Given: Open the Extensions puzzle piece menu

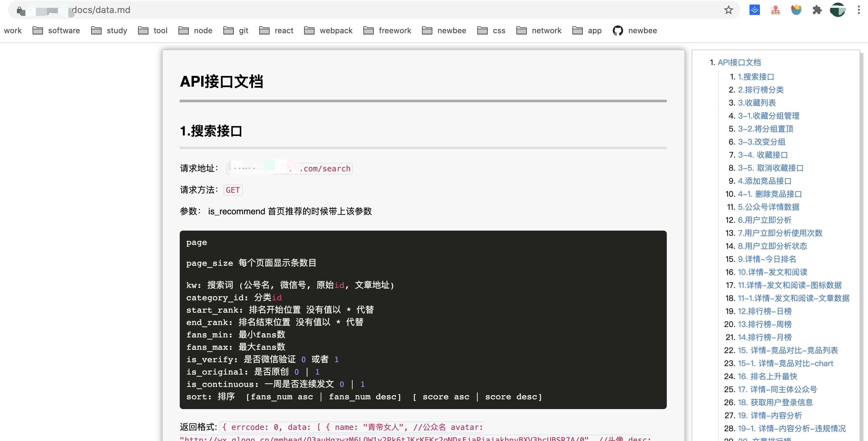Looking at the screenshot, I should 817,10.
